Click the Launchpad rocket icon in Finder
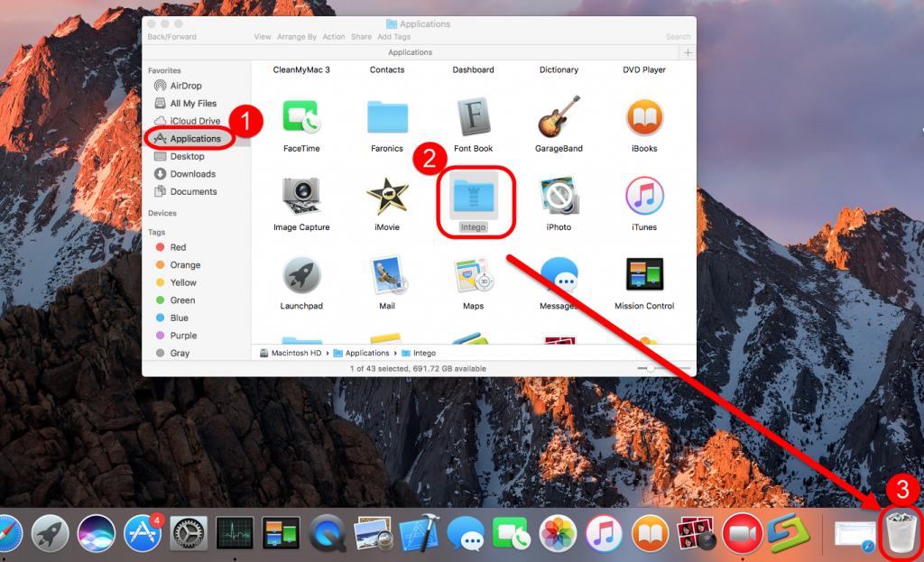Image resolution: width=924 pixels, height=562 pixels. (x=301, y=275)
